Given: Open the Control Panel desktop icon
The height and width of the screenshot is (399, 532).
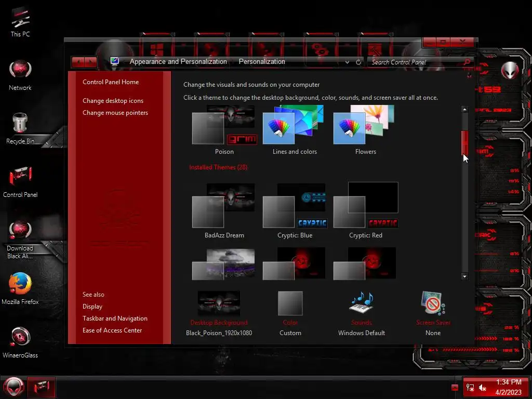Looking at the screenshot, I should pos(20,182).
